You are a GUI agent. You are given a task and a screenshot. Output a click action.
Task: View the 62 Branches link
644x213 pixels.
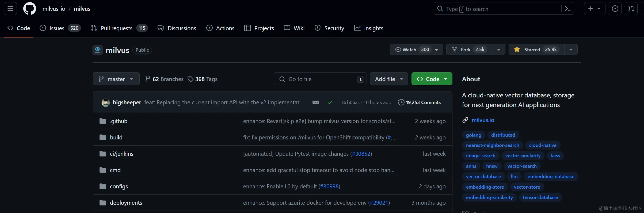pyautogui.click(x=164, y=79)
